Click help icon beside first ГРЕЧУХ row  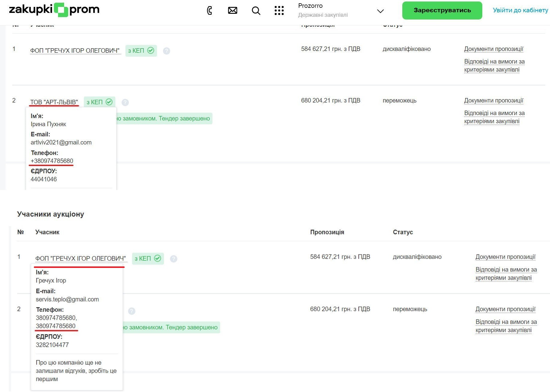(167, 51)
